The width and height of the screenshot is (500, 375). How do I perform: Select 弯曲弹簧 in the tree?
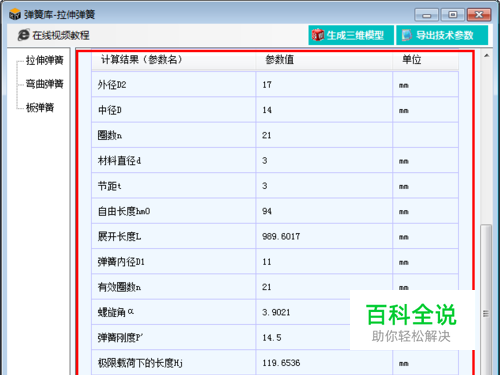click(x=45, y=84)
